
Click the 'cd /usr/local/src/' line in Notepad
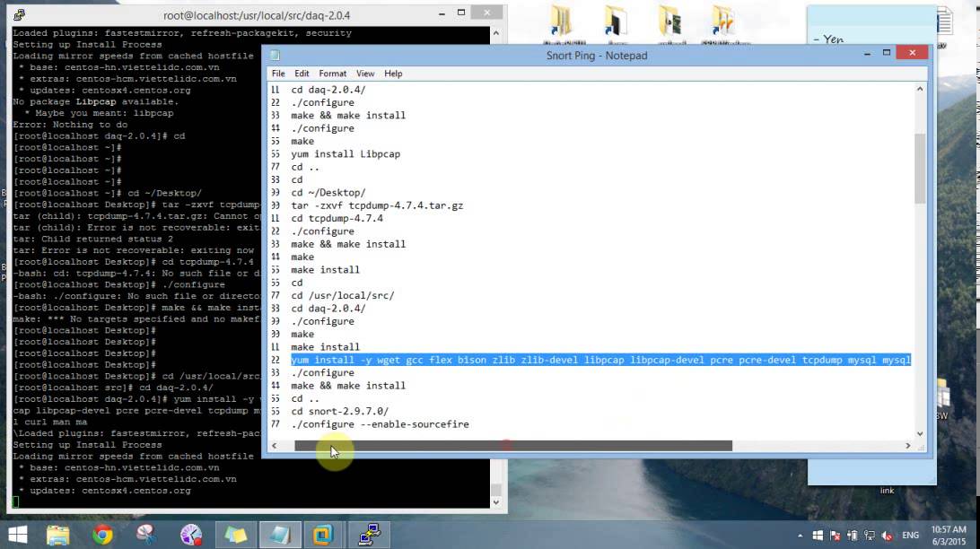click(x=343, y=296)
